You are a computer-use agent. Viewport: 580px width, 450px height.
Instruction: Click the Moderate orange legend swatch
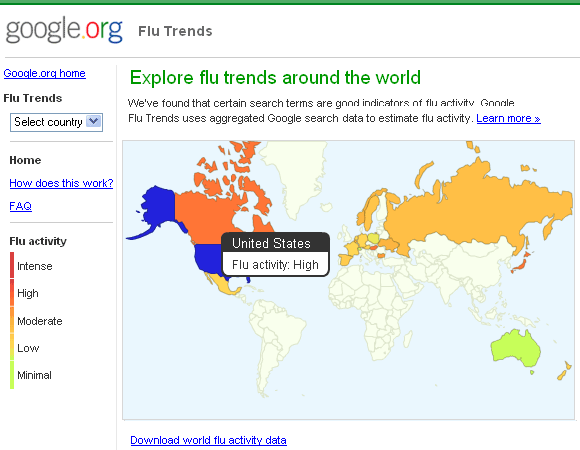coord(12,320)
